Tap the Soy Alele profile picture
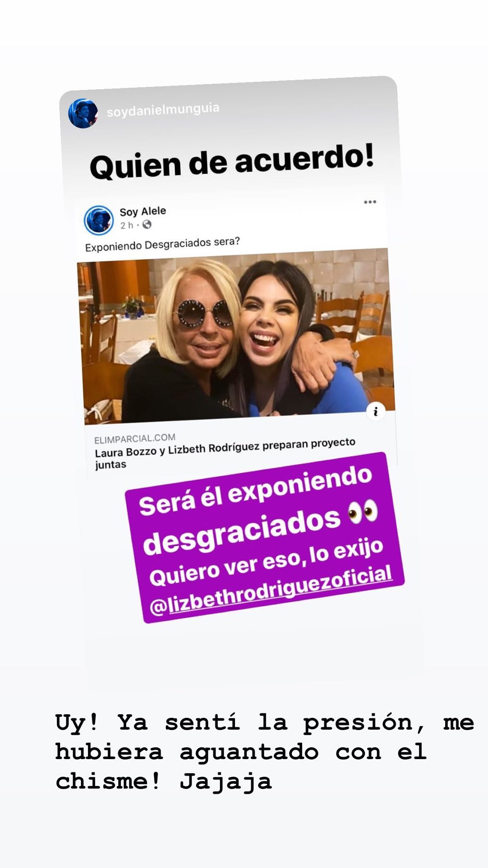The height and width of the screenshot is (868, 488). tap(99, 220)
